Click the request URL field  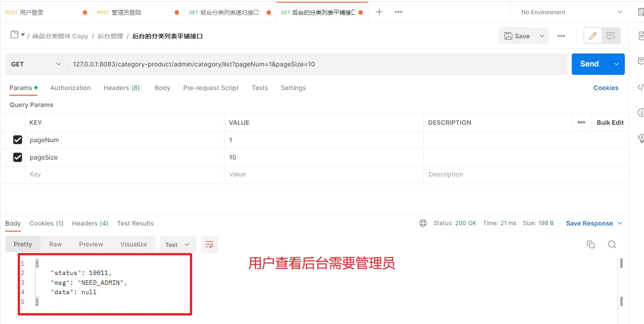click(317, 64)
